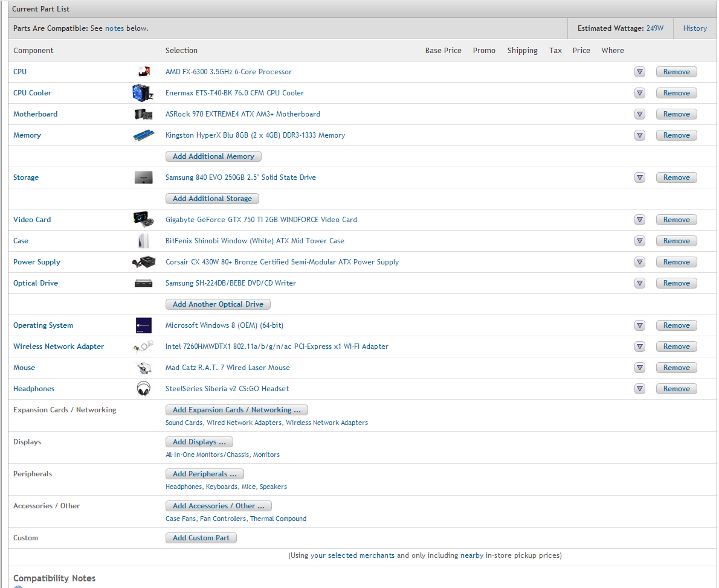Expand the Storage row dropdown arrow
Viewport: 719px width, 588px height.
[640, 177]
